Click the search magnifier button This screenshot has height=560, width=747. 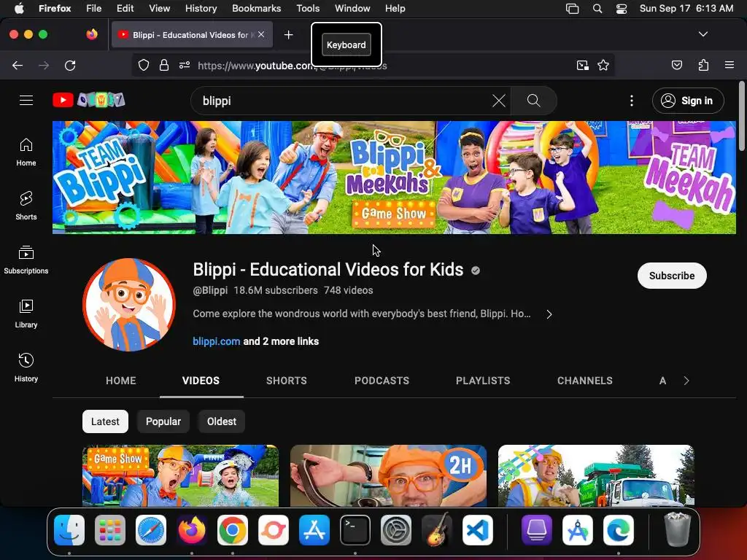pos(533,101)
